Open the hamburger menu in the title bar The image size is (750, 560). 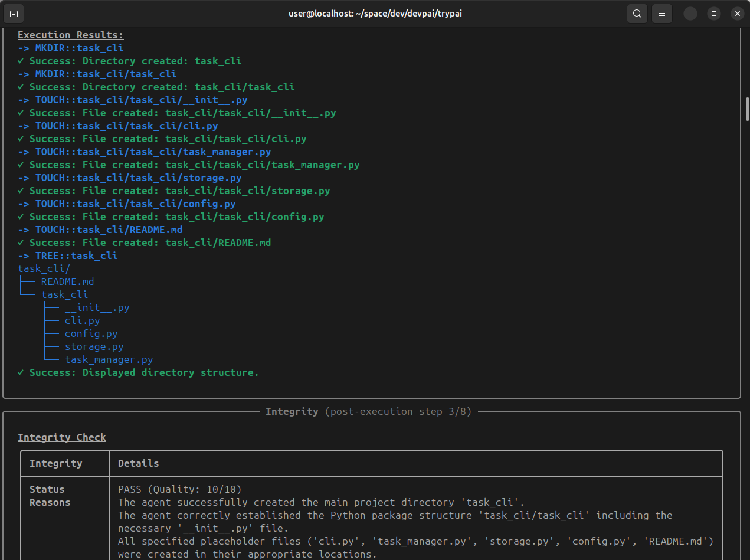pyautogui.click(x=662, y=14)
